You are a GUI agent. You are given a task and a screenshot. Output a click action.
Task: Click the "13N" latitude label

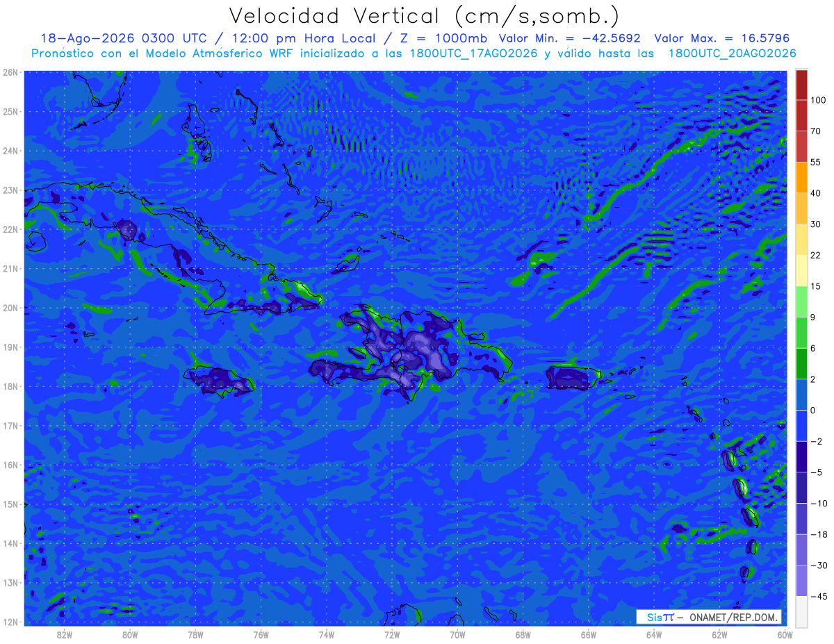10,582
